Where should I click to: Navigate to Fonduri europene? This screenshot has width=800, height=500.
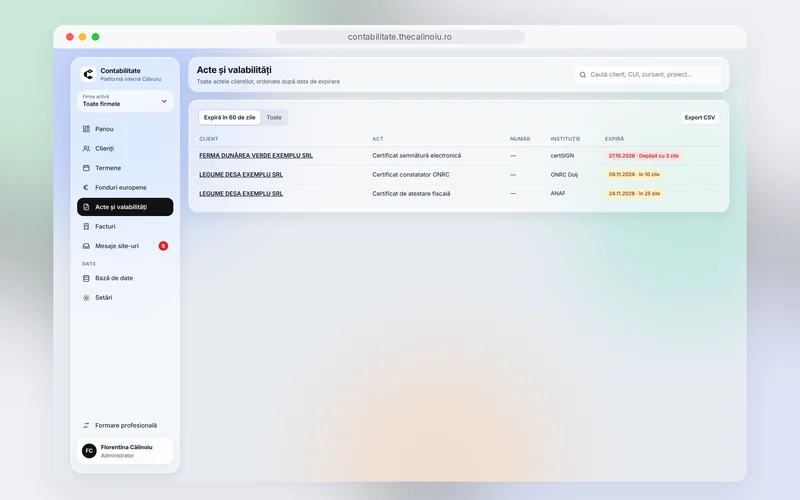click(x=125, y=187)
